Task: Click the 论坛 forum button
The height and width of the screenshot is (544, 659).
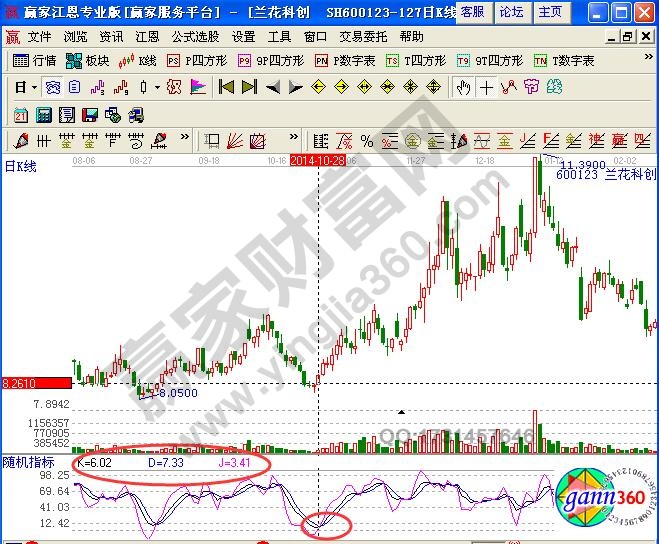Action: 511,12
